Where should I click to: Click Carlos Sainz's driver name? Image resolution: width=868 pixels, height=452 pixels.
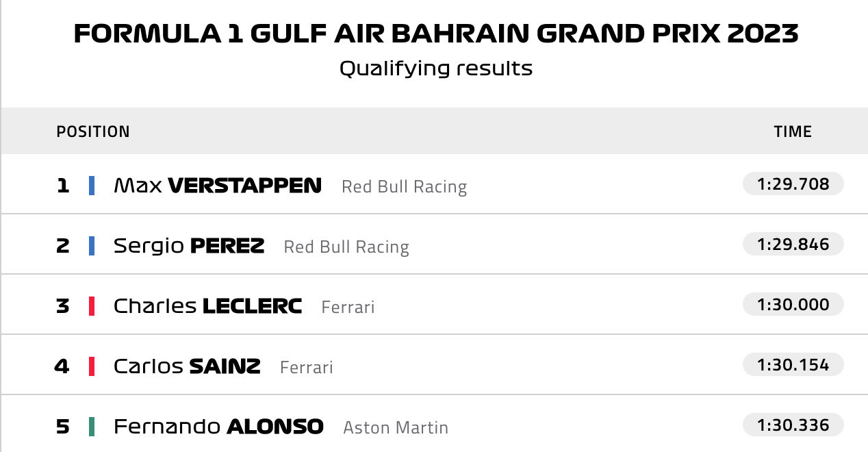point(186,366)
